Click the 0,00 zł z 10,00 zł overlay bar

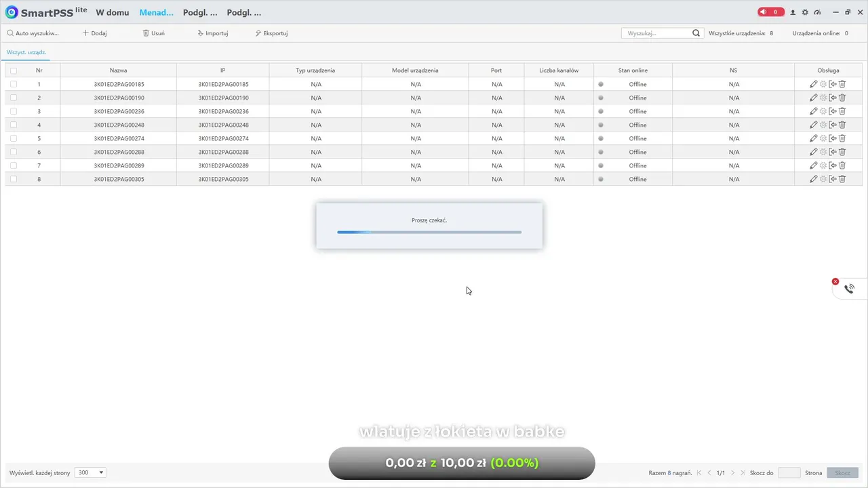click(462, 463)
